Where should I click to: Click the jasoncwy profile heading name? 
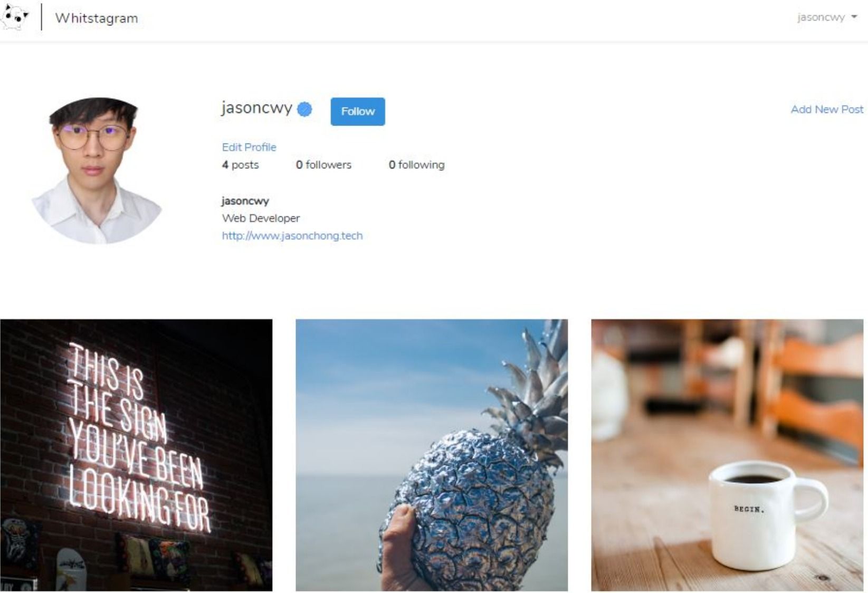coord(256,108)
